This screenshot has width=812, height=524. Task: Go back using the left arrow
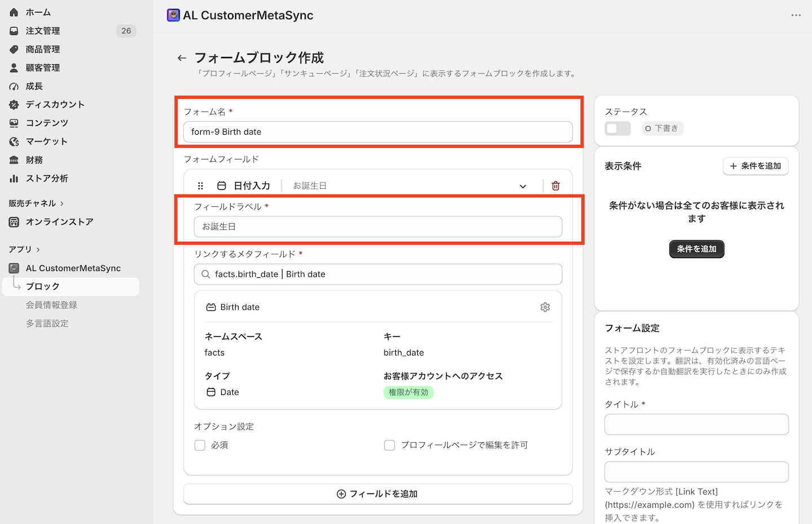(182, 58)
